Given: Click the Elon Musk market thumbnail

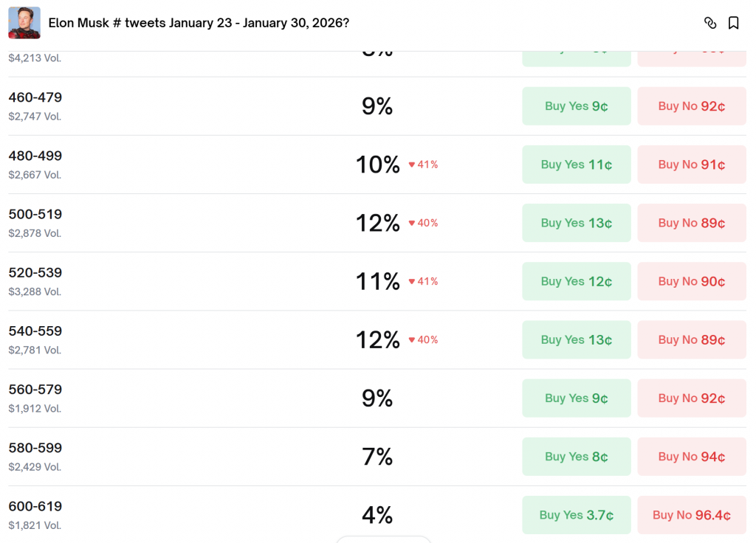Looking at the screenshot, I should click(24, 23).
